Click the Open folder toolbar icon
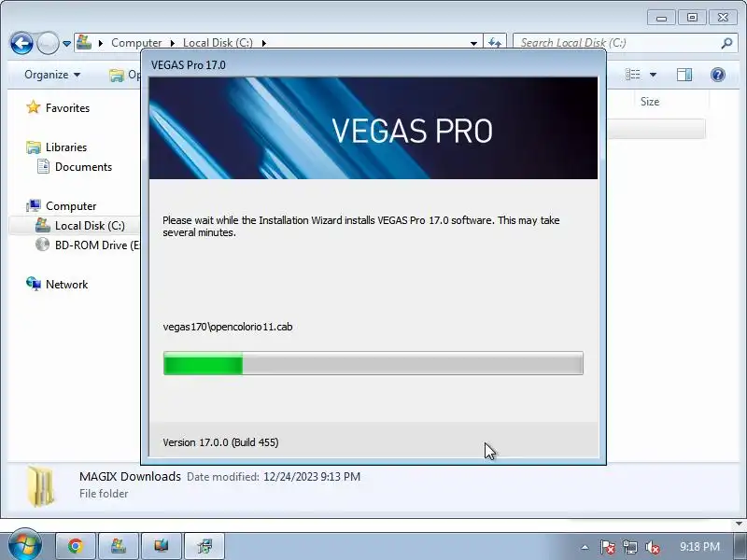The height and width of the screenshot is (560, 747). 116,76
